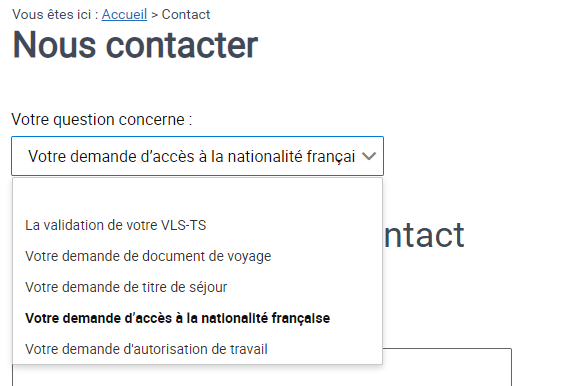Collapse the Votre question concerne combo box

pos(197,156)
